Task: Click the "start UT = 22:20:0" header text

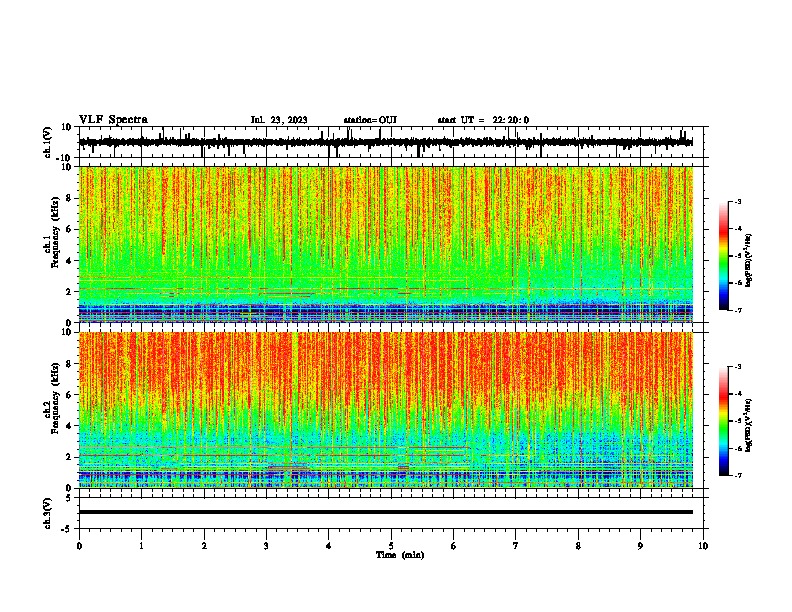Action: 483,120
